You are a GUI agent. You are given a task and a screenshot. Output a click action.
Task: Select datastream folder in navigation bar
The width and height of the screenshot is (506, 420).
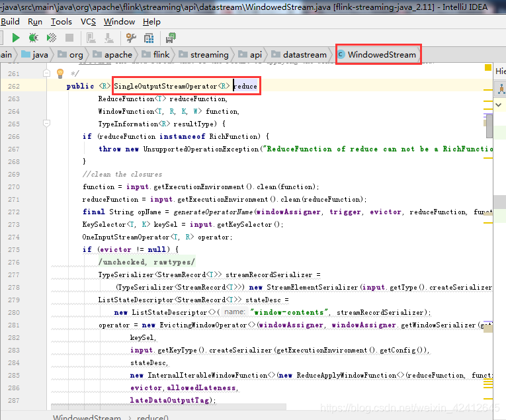click(299, 54)
